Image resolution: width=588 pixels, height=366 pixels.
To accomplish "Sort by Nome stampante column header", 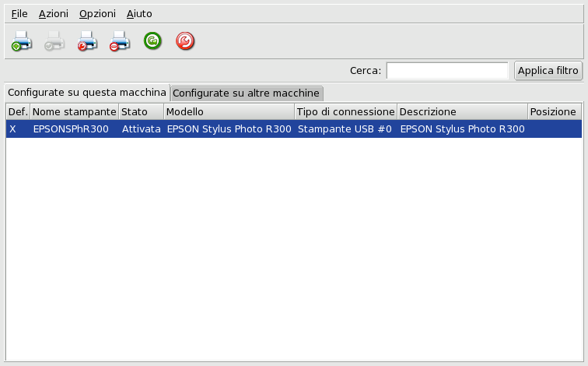I will click(x=74, y=112).
